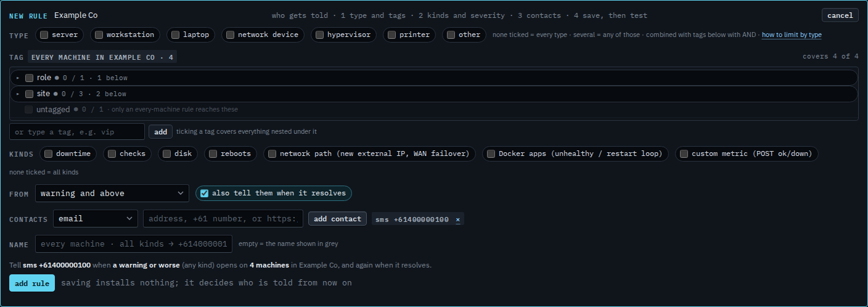Tick the network path kind checkbox

coord(272,153)
